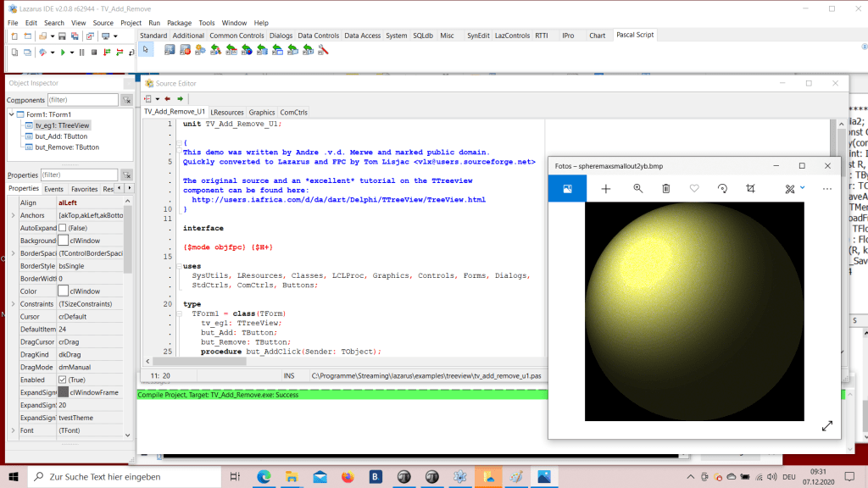Image resolution: width=868 pixels, height=488 pixels.
Task: Mark the photo as favorite with the heart
Action: coord(694,189)
